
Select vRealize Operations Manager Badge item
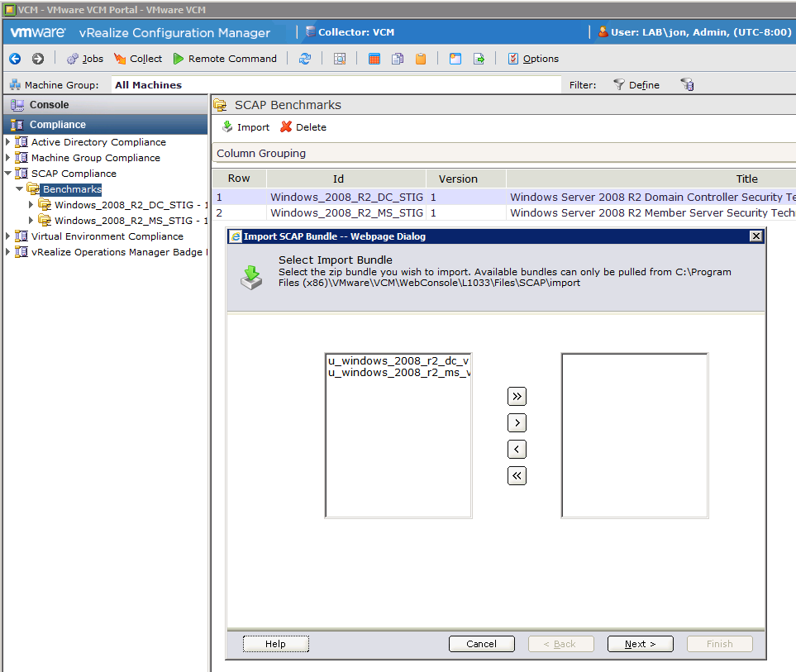(x=119, y=252)
